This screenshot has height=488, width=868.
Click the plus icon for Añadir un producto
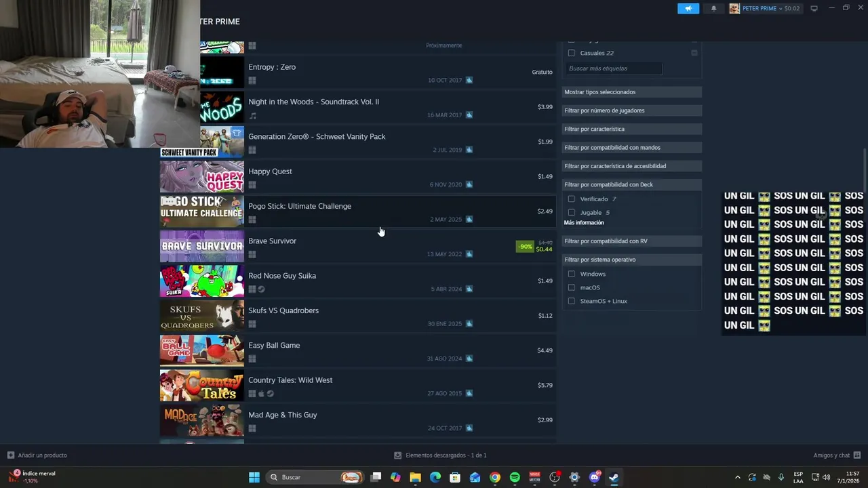(x=10, y=455)
